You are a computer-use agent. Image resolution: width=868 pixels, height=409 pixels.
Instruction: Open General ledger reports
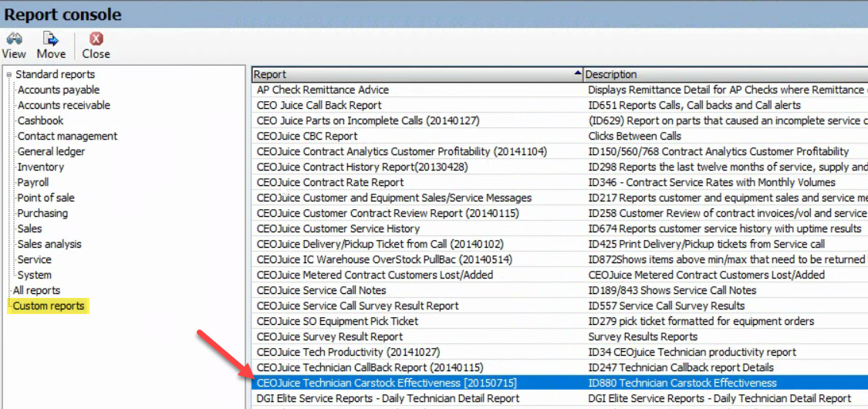pyautogui.click(x=51, y=151)
